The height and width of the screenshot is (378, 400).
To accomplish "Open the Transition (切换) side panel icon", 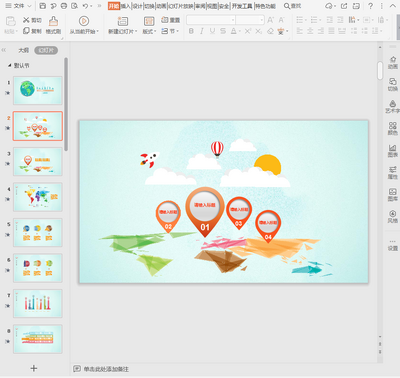I will click(x=393, y=84).
